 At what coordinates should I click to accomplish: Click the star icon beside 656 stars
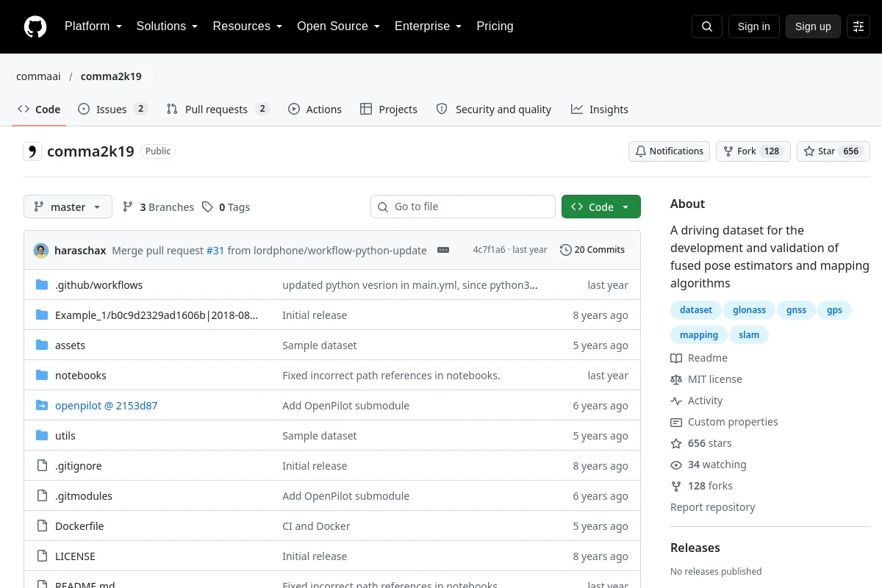coord(676,443)
